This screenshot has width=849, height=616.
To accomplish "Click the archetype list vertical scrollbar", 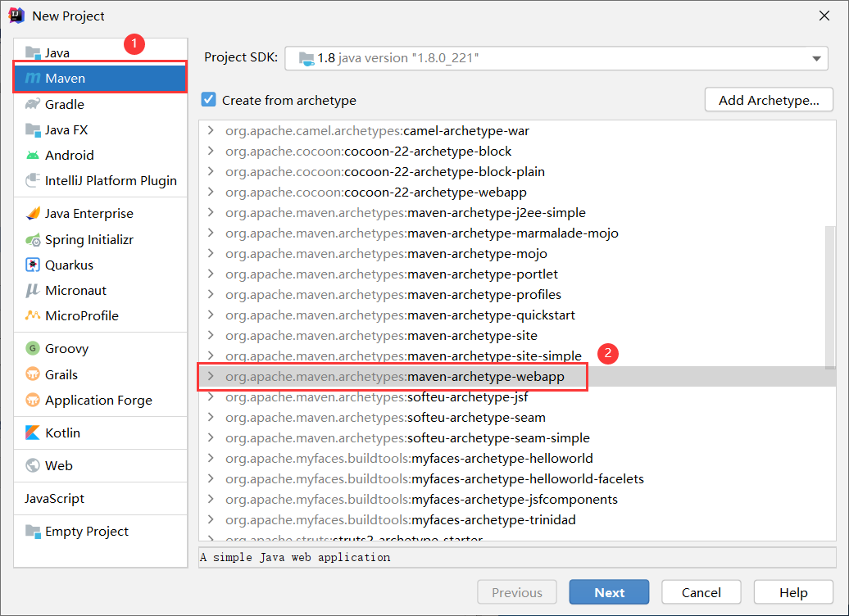I will (830, 297).
